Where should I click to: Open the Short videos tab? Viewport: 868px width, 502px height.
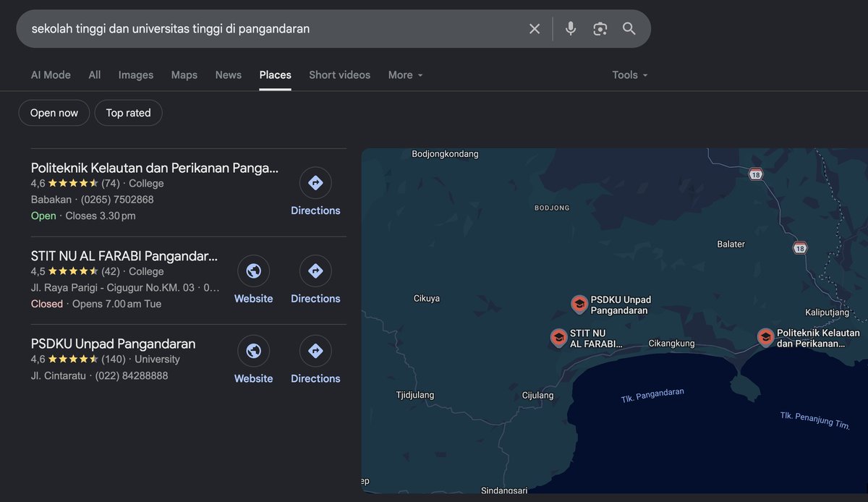[339, 75]
